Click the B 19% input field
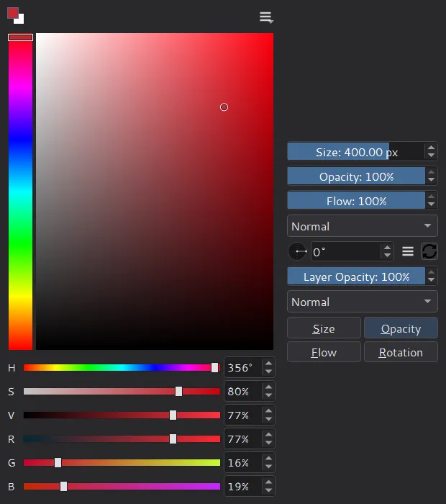The width and height of the screenshot is (446, 504). click(x=243, y=486)
